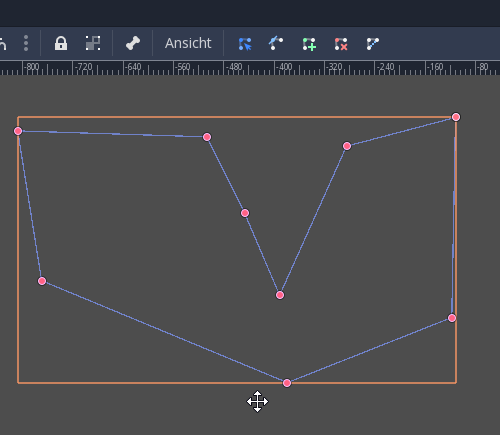The height and width of the screenshot is (435, 500).
Task: Activate the Select Points tool
Action: pos(245,44)
